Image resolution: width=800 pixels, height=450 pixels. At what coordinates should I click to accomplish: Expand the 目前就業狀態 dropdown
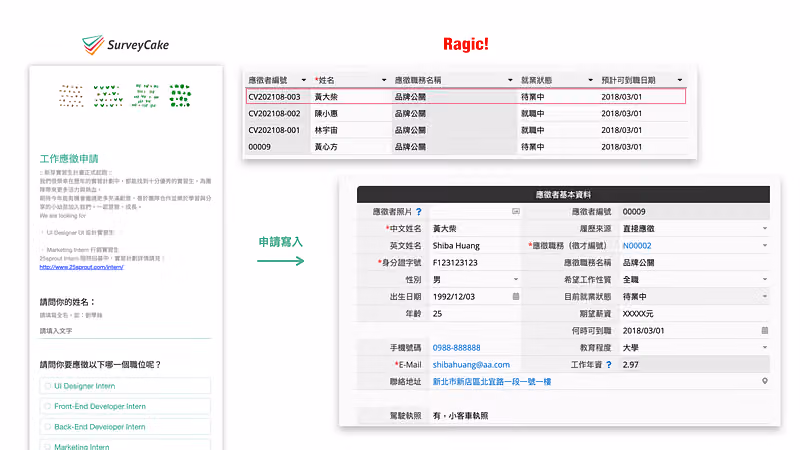765,296
